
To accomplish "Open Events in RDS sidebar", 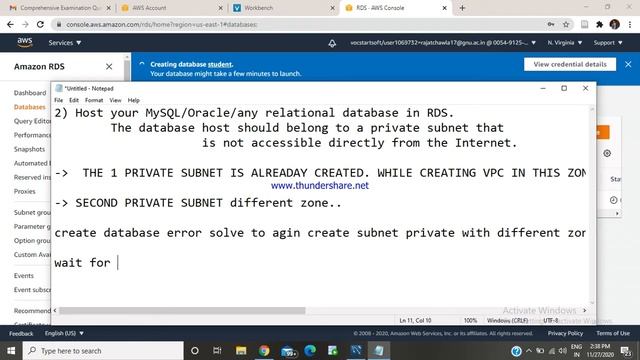I will point(24,276).
